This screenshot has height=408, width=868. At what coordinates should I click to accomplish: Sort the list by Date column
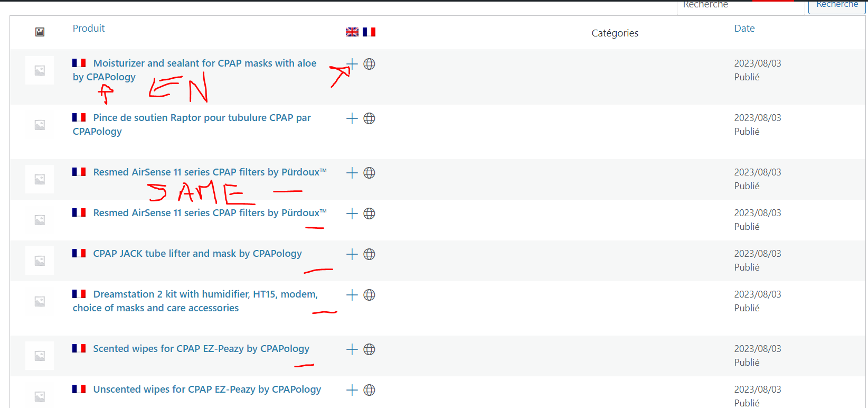(x=744, y=29)
